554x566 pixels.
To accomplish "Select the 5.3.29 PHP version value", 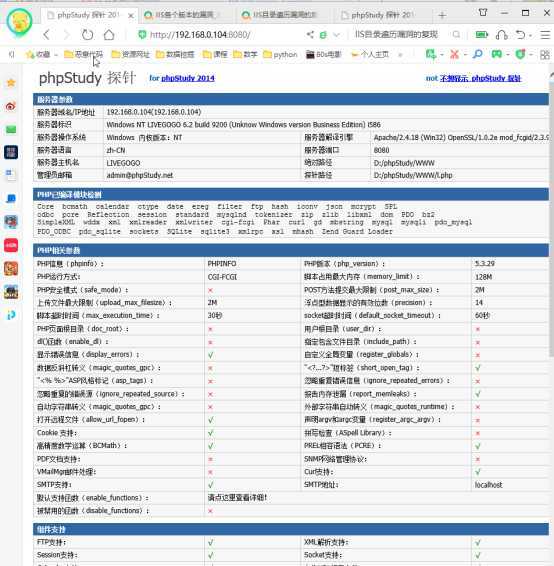I will [484, 264].
